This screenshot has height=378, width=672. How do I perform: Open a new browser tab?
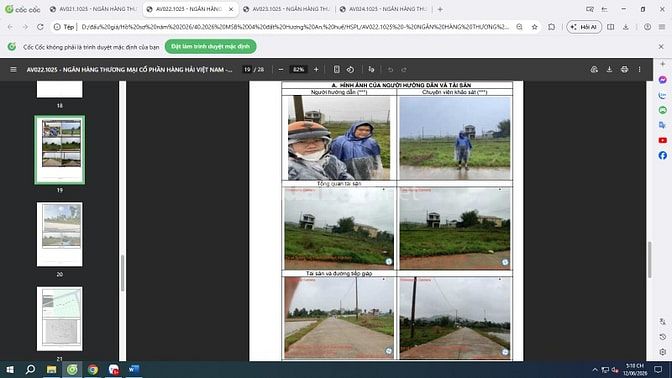coord(440,9)
